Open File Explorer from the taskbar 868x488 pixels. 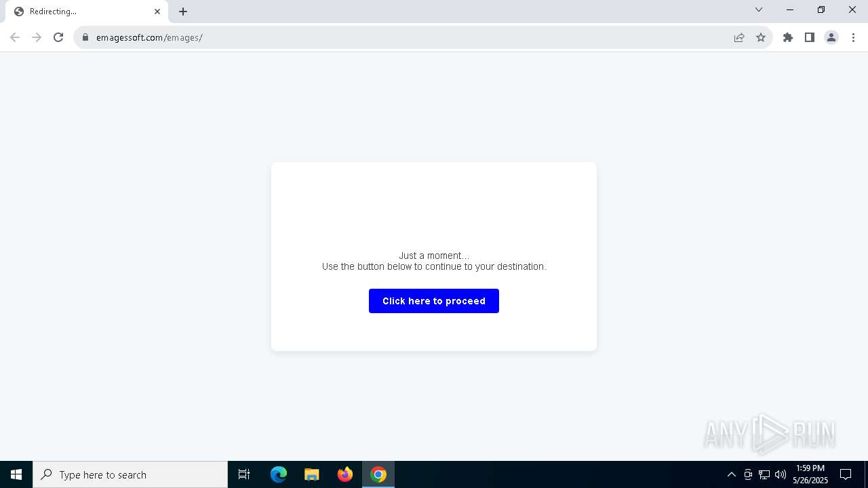click(312, 474)
